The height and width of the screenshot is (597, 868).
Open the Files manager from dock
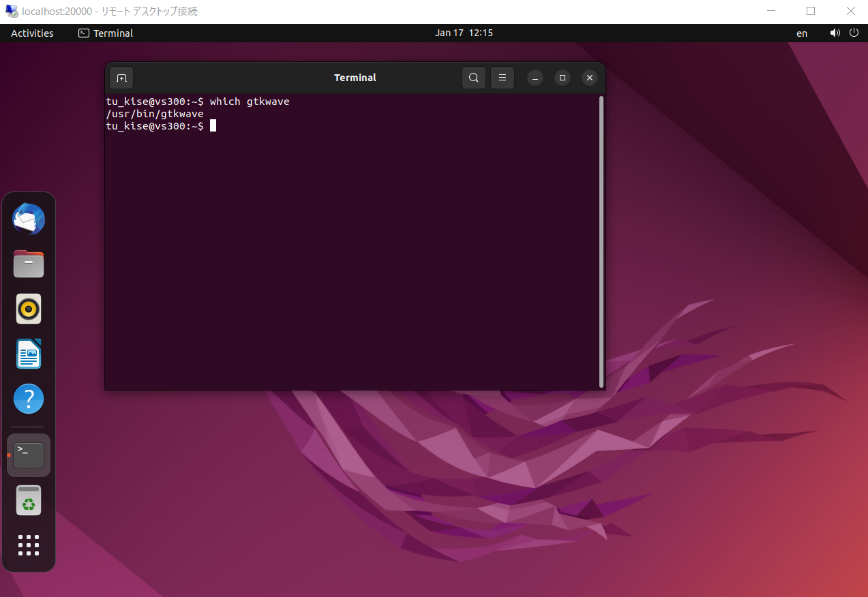click(29, 264)
